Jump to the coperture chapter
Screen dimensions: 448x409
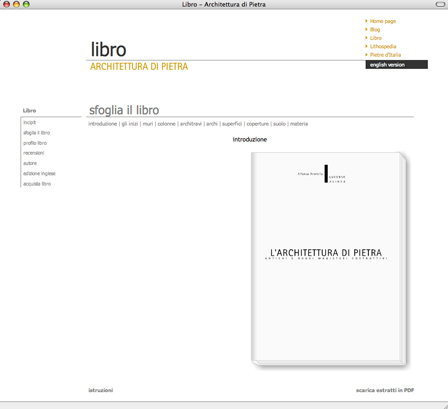[257, 124]
